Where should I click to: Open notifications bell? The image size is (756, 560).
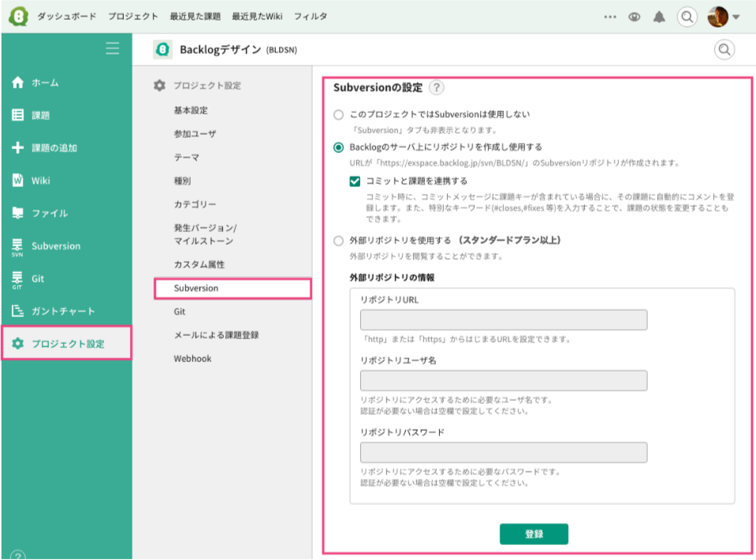[659, 17]
